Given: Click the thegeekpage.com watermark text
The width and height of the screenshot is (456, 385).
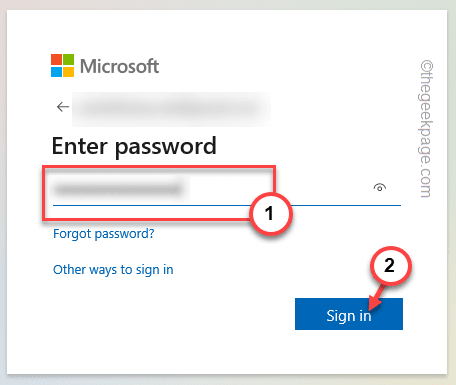Looking at the screenshot, I should pos(426,129).
